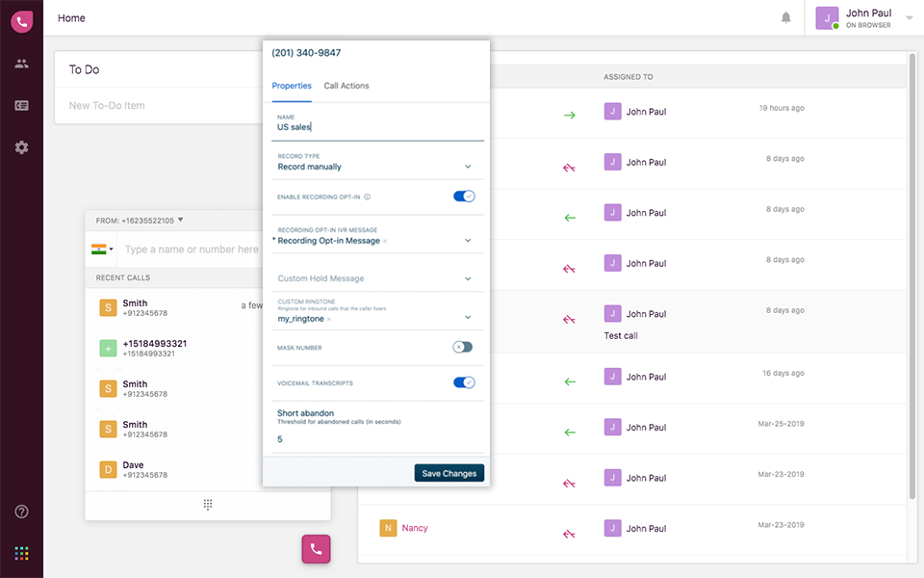Toggle Enable Recording Opt-in switch
The height and width of the screenshot is (578, 924).
[464, 197]
